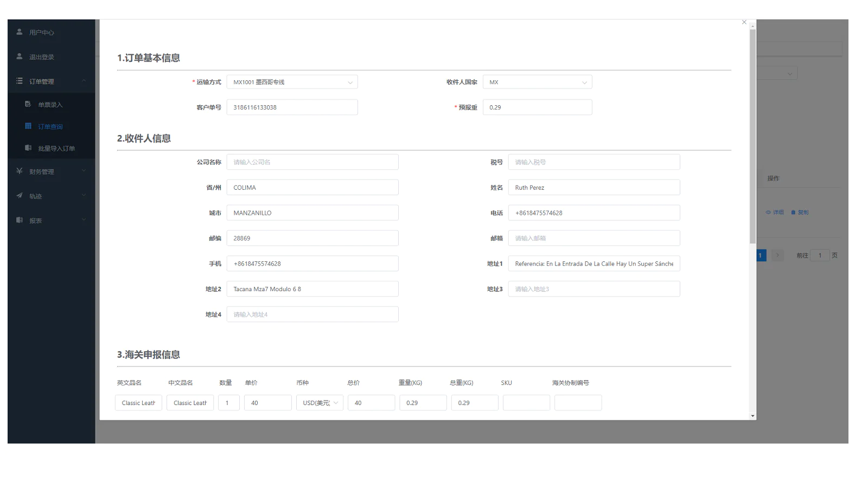Image resolution: width=868 pixels, height=488 pixels.
Task: Open the background page dropdown behind the dialog
Action: (777, 73)
